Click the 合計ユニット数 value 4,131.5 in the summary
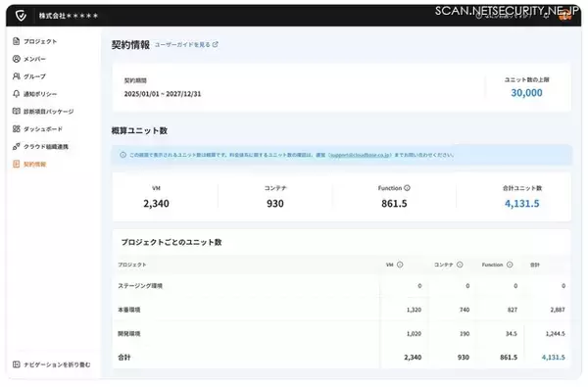 (522, 204)
